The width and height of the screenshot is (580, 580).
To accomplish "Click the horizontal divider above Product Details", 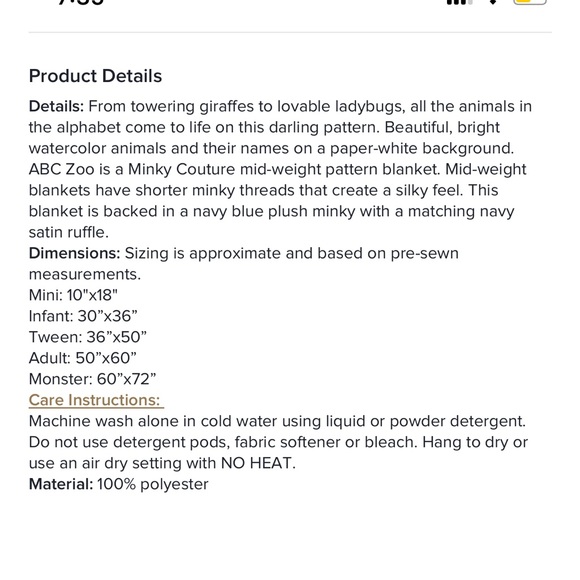I will tap(290, 33).
